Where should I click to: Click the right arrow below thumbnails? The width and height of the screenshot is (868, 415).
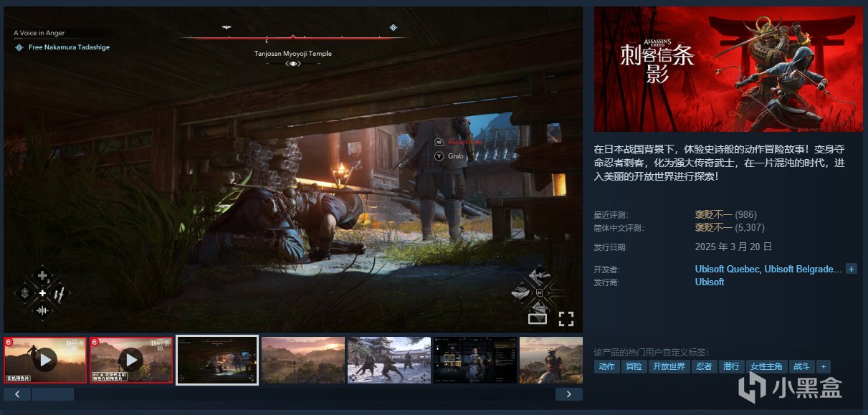click(569, 394)
